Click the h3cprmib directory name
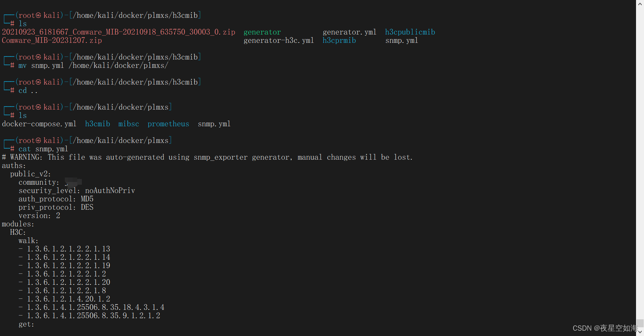 point(339,41)
